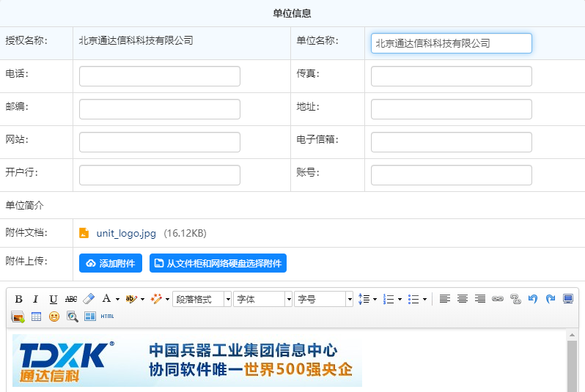
Task: Toggle underline formatting in the editor
Action: click(54, 299)
